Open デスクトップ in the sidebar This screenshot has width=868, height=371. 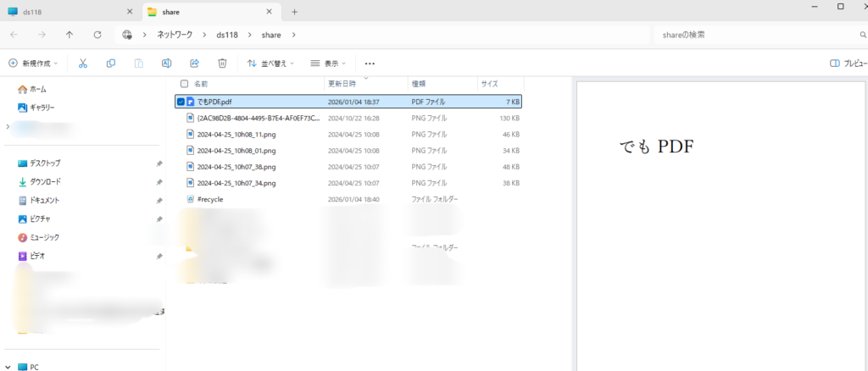pyautogui.click(x=46, y=163)
